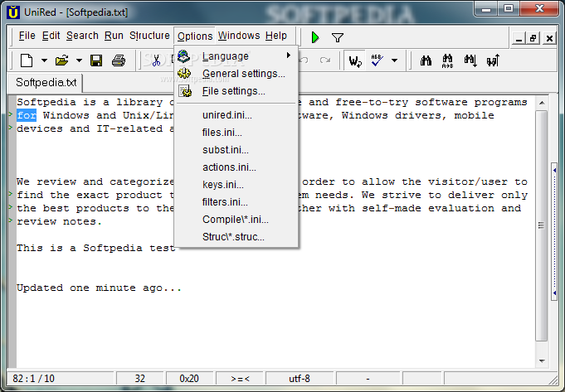Click the >=< status bar field
565x392 pixels.
(x=240, y=379)
